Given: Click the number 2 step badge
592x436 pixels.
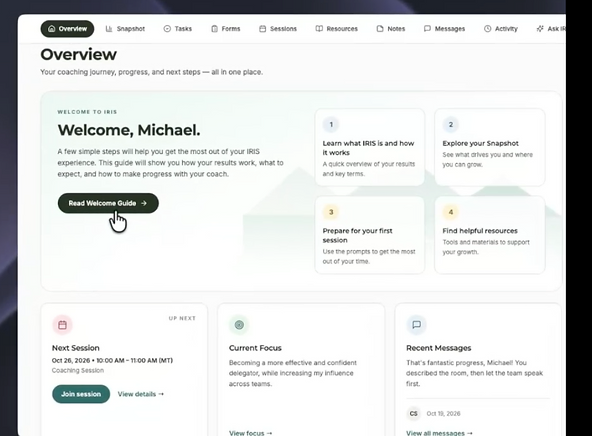Looking at the screenshot, I should tap(450, 125).
